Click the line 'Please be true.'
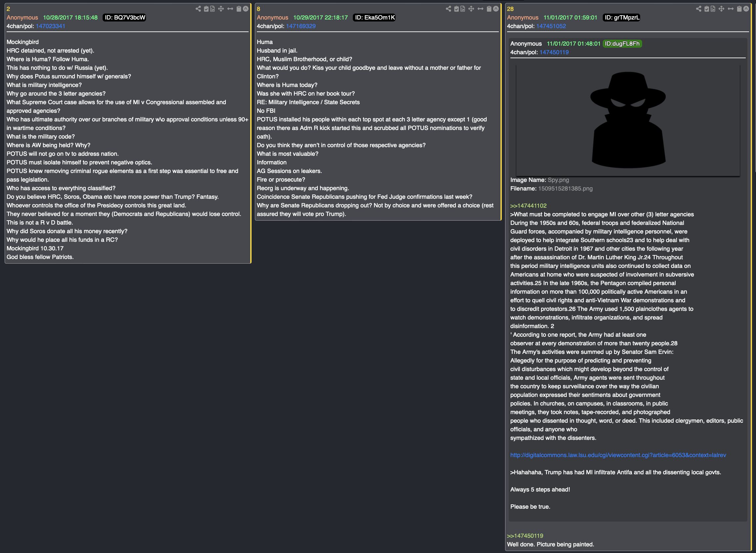Viewport: 756px width, 553px height. pos(530,507)
